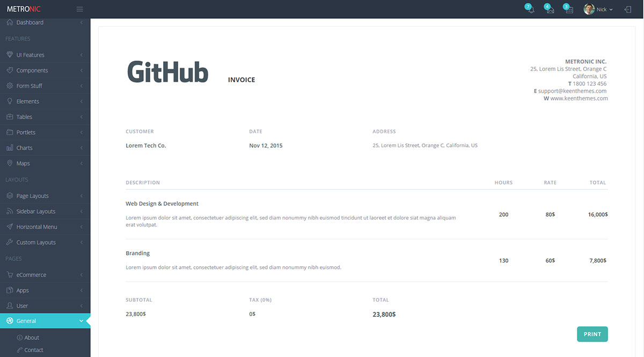Click the 60$ rate value

point(550,260)
